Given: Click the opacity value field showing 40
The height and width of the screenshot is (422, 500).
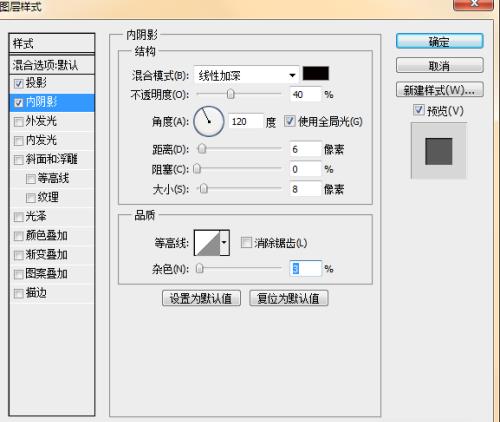Looking at the screenshot, I should (306, 95).
